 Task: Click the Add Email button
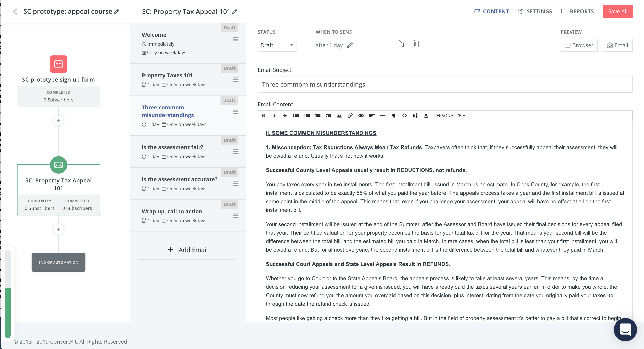[188, 249]
